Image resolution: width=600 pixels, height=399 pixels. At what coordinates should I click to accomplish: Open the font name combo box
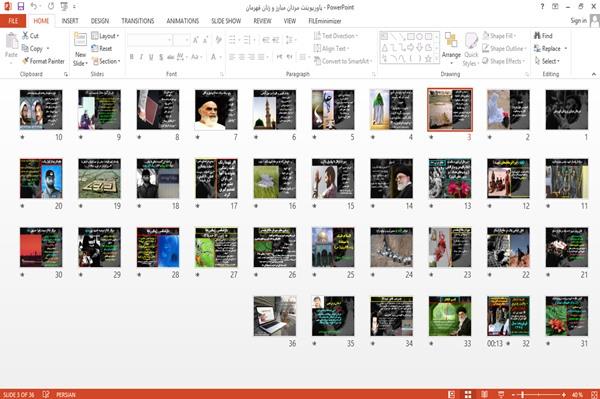[x=150, y=40]
